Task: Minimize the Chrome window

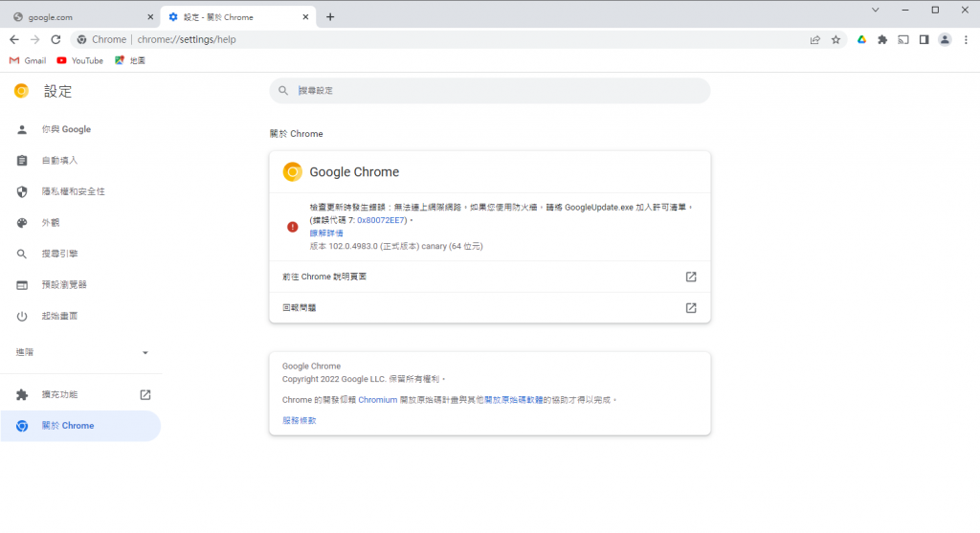Action: pos(905,10)
